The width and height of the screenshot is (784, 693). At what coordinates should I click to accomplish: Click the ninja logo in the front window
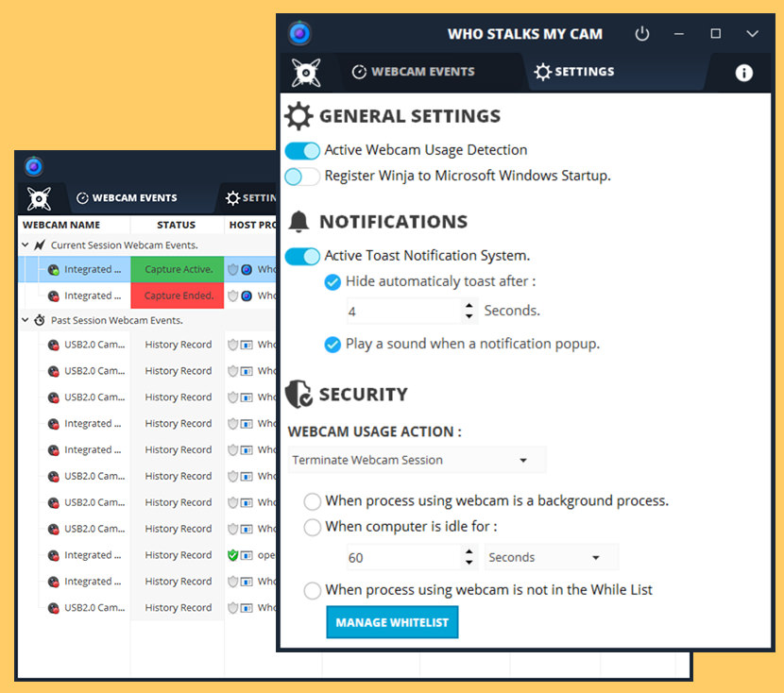(306, 73)
